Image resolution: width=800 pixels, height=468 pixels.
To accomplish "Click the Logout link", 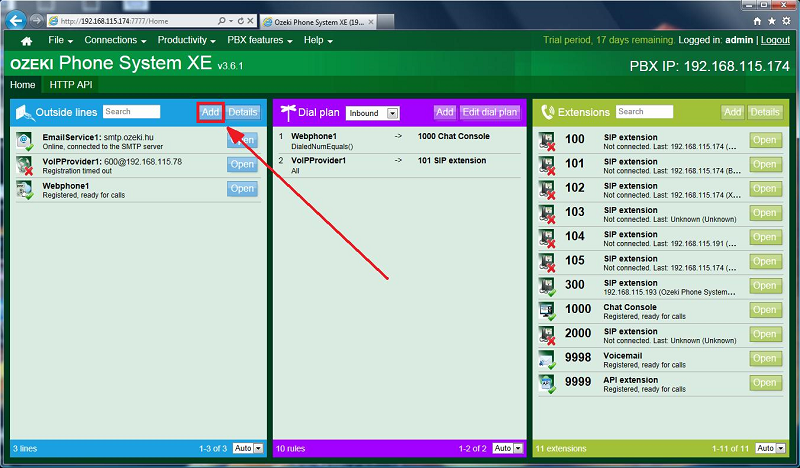I will tap(775, 40).
